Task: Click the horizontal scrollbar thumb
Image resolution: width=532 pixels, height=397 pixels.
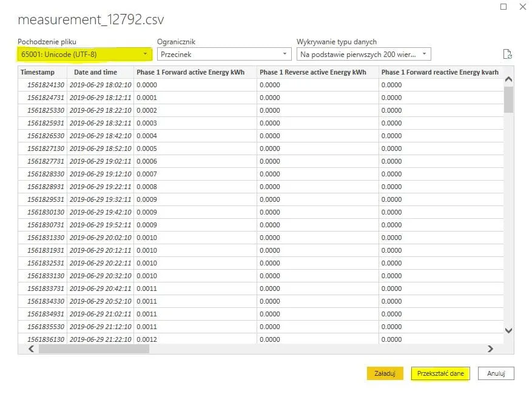Action: (x=94, y=349)
